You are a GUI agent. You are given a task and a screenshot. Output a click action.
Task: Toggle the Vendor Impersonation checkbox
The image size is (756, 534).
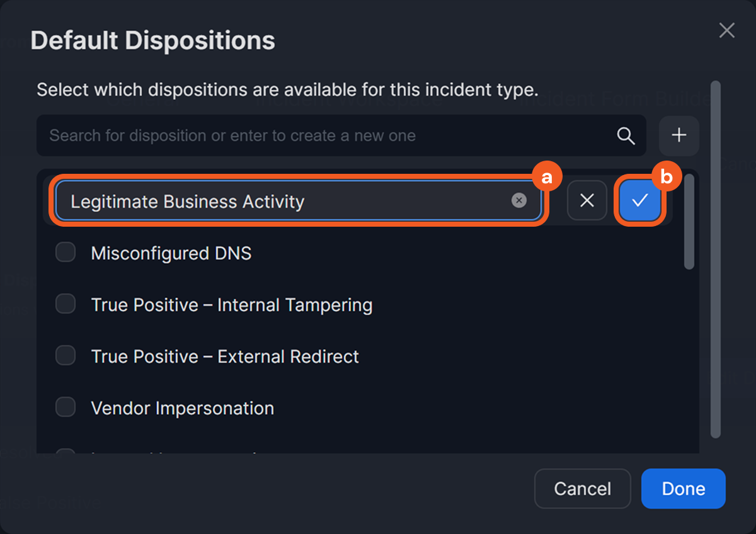(66, 408)
